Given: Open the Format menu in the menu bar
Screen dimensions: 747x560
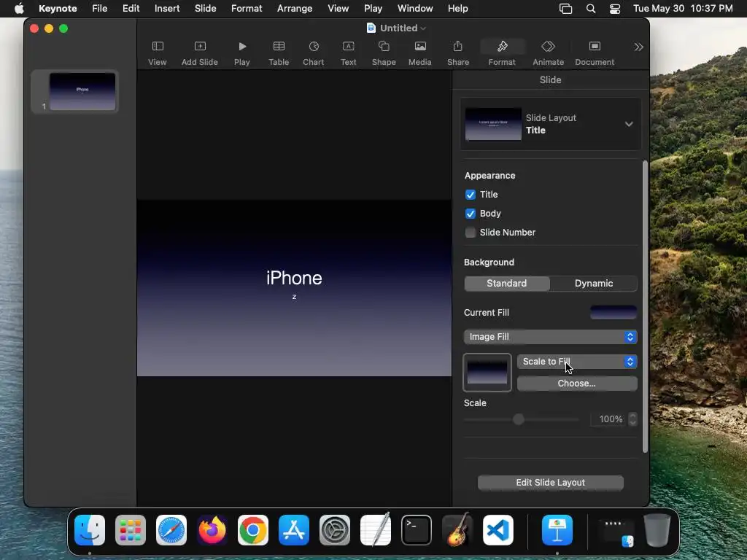Looking at the screenshot, I should (247, 9).
